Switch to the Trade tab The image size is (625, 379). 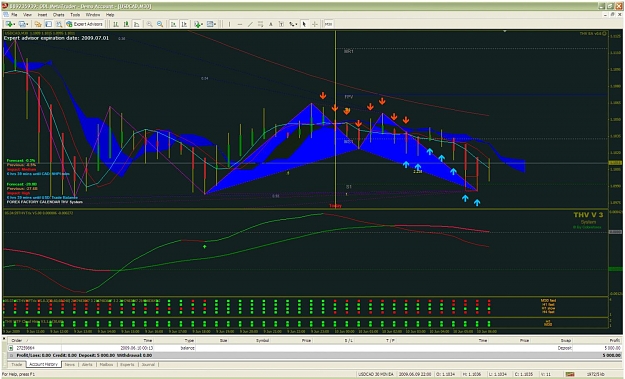coord(16,365)
